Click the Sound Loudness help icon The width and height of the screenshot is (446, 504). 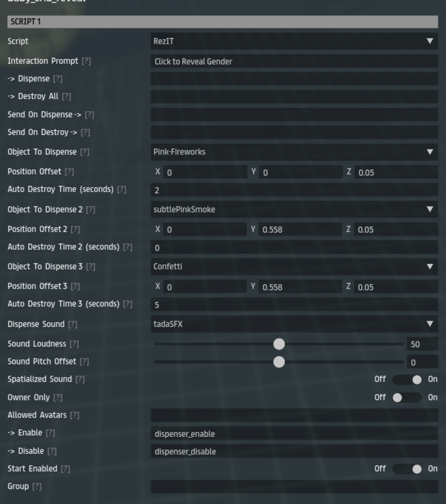[74, 344]
